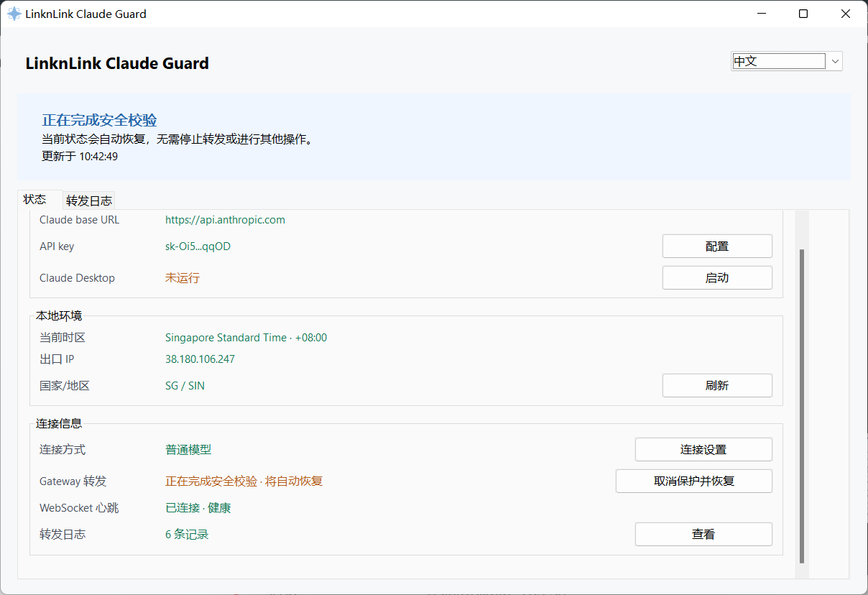The height and width of the screenshot is (595, 868).
Task: Open the 中文 language dropdown
Action: click(787, 61)
